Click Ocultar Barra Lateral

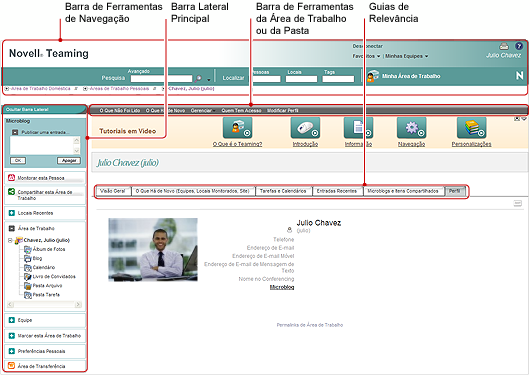click(x=27, y=110)
